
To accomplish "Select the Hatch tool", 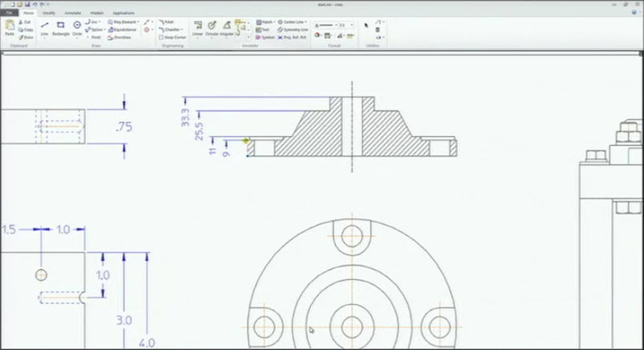I will coord(264,22).
